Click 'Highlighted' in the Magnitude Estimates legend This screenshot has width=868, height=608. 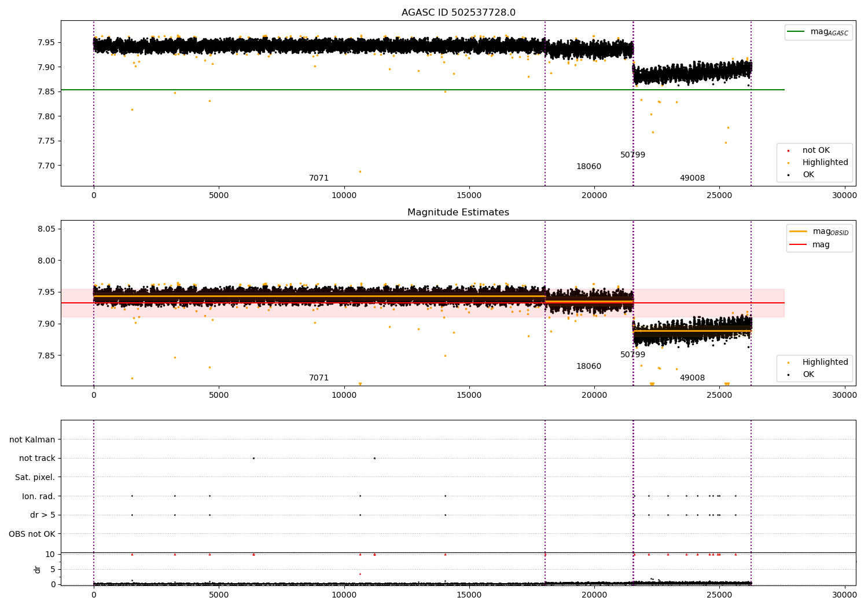825,362
